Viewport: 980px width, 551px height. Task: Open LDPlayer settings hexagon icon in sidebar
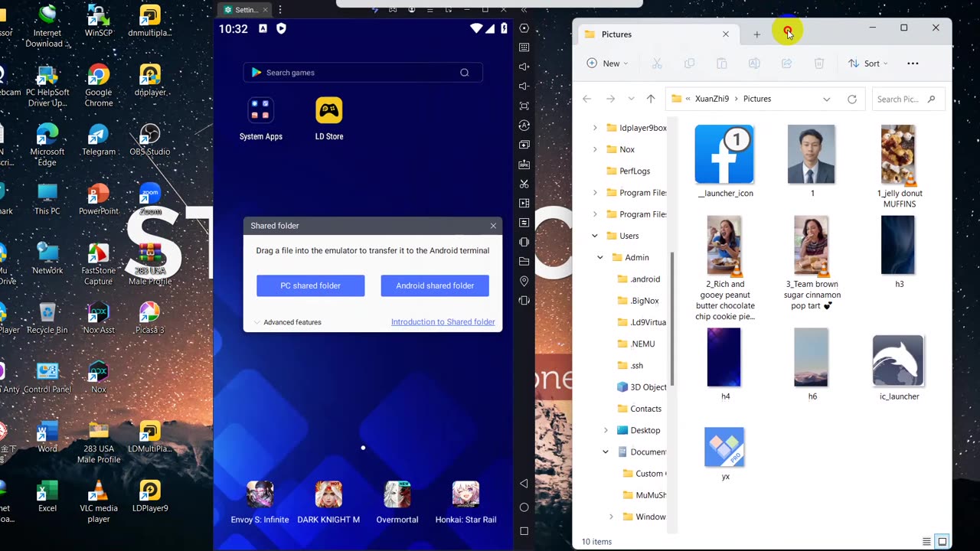tap(524, 28)
